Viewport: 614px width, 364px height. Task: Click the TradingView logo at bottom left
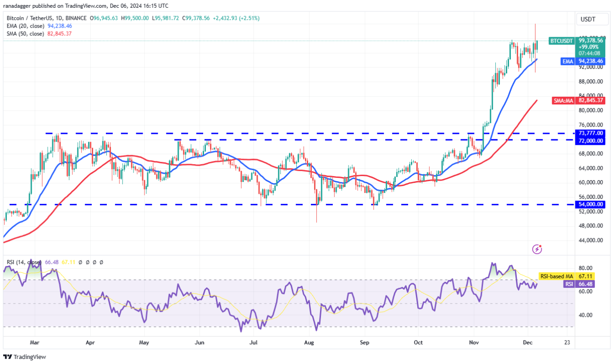pyautogui.click(x=25, y=357)
